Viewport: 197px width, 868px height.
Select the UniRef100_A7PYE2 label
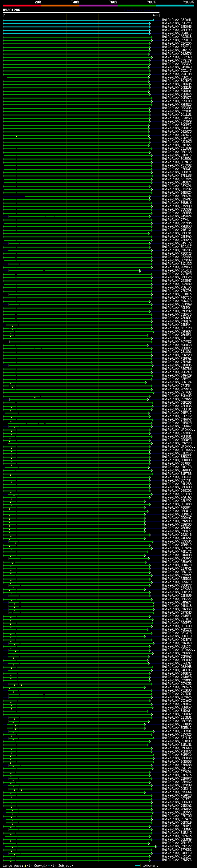[177, 139]
